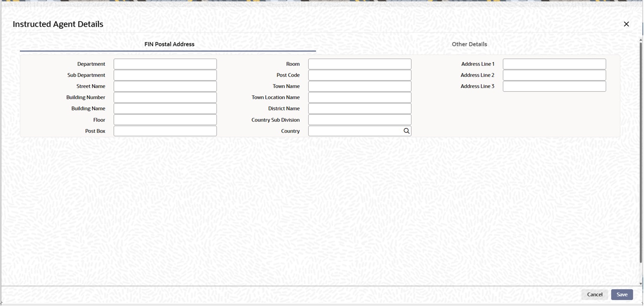The width and height of the screenshot is (644, 307).
Task: Close the Instructed Agent Details dialog
Action: click(626, 24)
